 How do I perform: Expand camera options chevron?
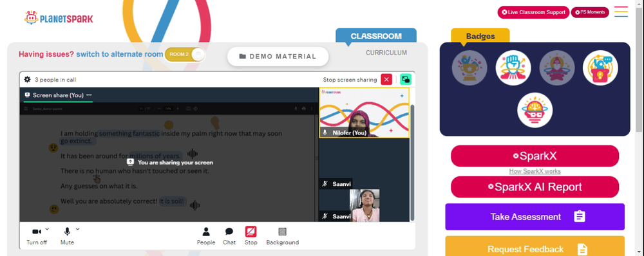point(47,229)
